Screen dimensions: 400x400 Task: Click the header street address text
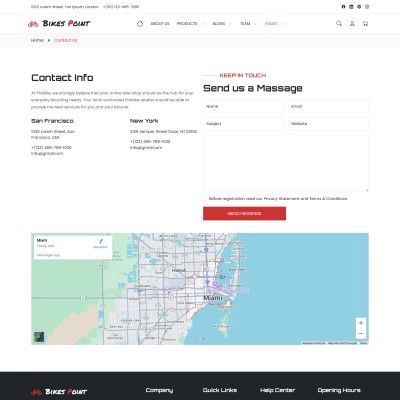(x=65, y=7)
